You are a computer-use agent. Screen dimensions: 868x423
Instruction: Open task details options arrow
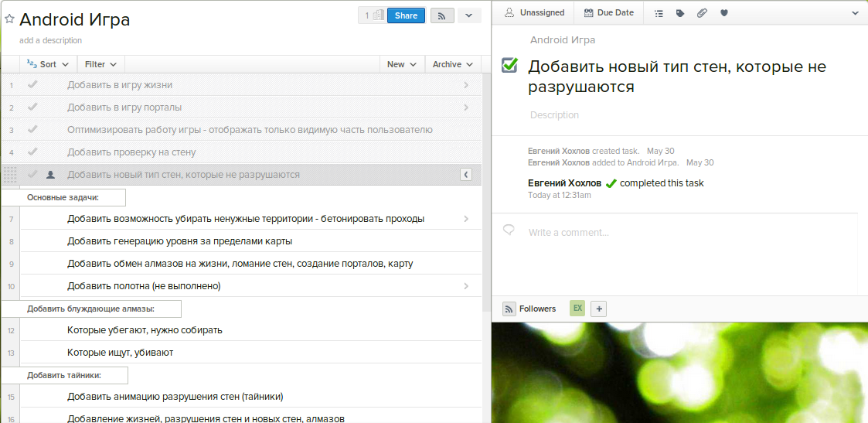point(856,12)
